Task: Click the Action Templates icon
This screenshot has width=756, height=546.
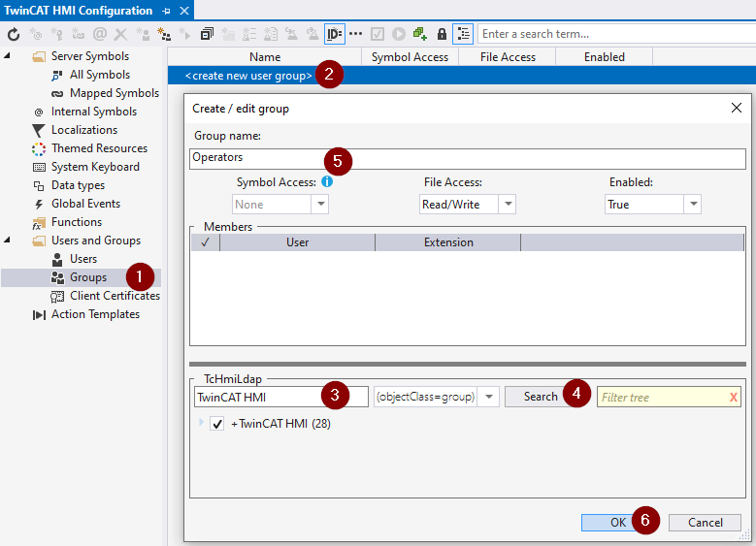Action: pos(39,315)
